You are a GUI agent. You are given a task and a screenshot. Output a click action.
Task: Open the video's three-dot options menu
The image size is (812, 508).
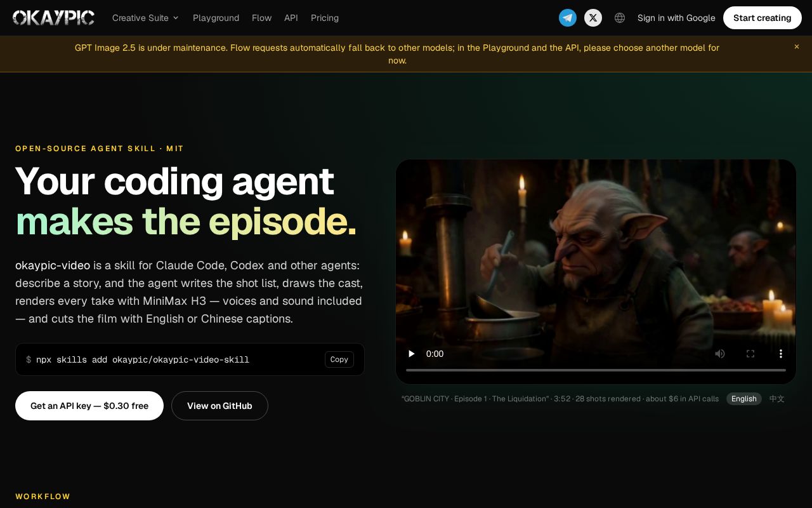[x=781, y=354]
